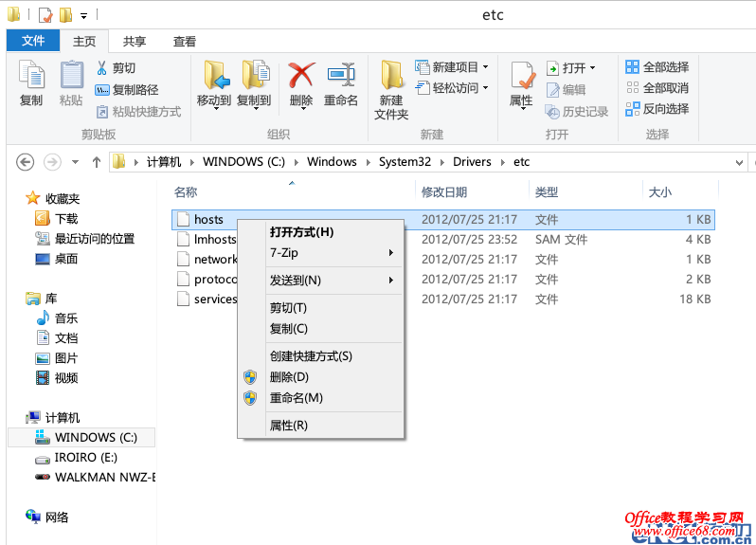Open Network (网络) in the sidebar
Viewport: 756px width, 545px height.
click(46, 517)
